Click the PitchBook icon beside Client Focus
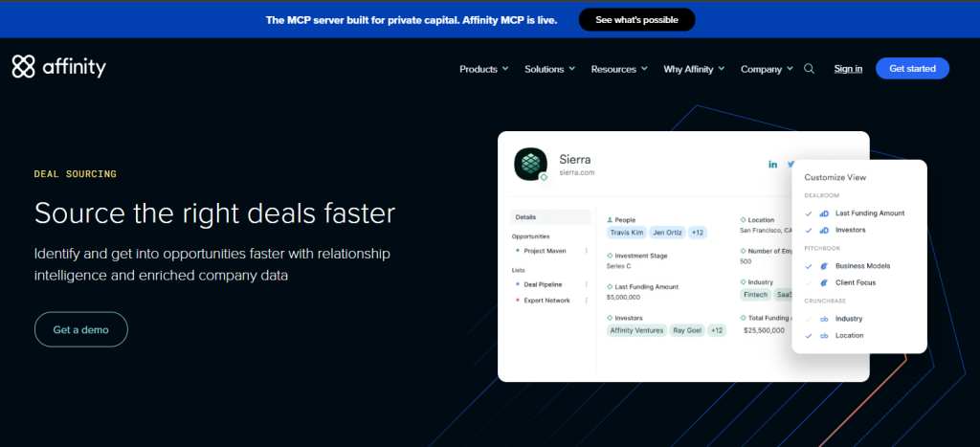 [x=824, y=282]
